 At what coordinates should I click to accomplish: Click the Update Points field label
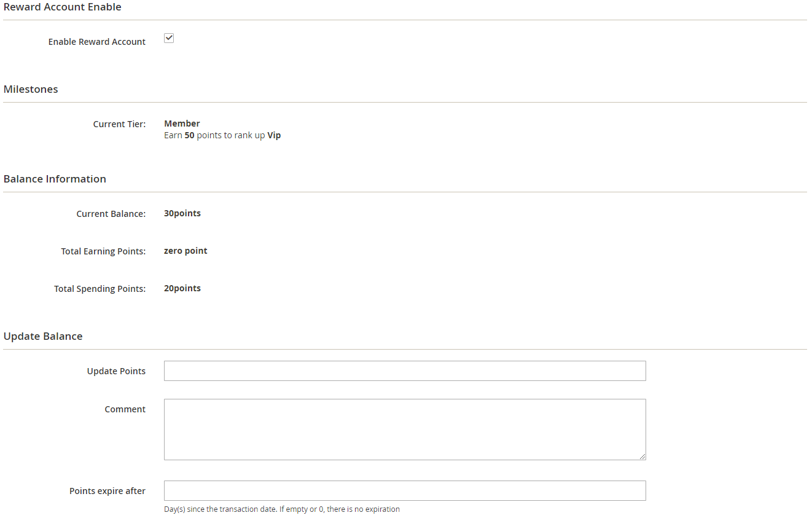click(x=116, y=371)
